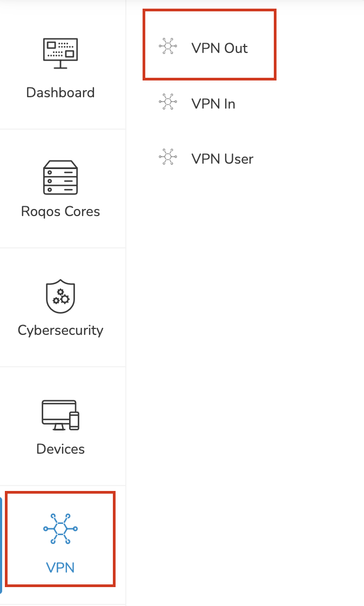Select the Cybersecurity text label
Viewport: 364px width, 606px height.
60,331
